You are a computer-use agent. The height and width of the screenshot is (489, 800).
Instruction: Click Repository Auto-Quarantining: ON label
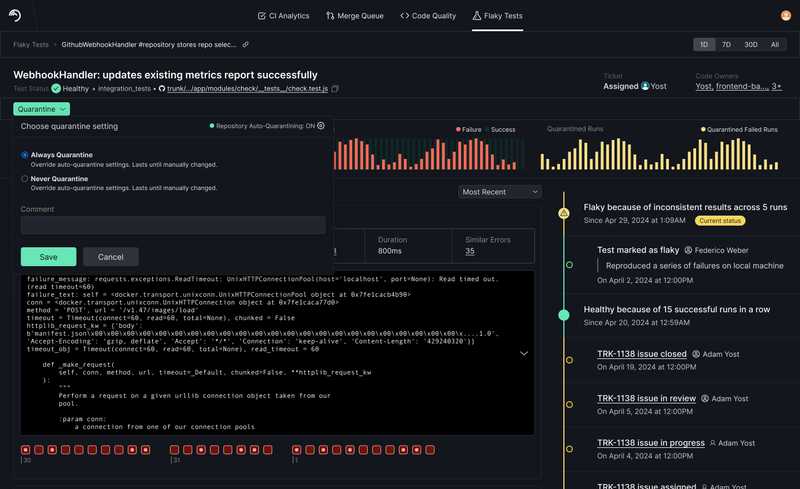[x=265, y=126]
